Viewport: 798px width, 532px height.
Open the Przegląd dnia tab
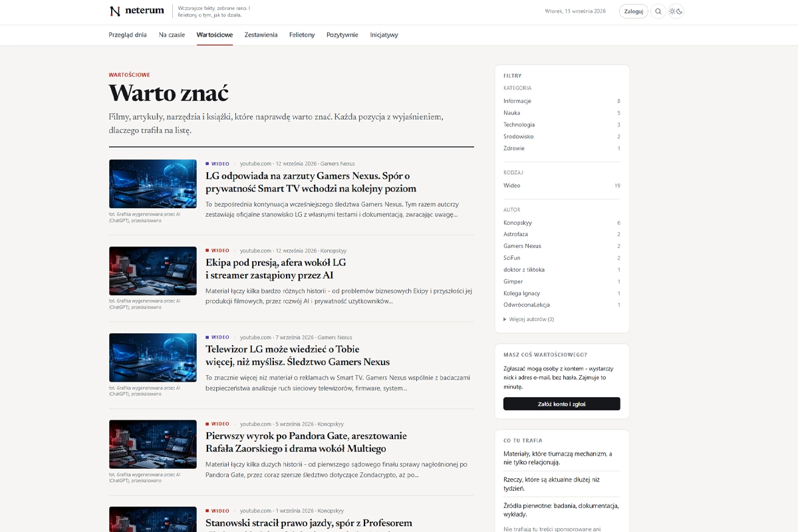click(x=128, y=35)
